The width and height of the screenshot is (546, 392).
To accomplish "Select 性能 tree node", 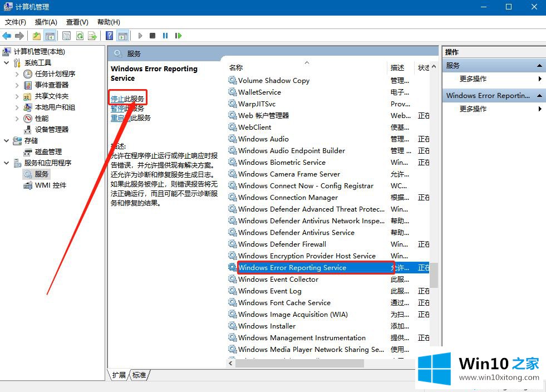I will 42,119.
